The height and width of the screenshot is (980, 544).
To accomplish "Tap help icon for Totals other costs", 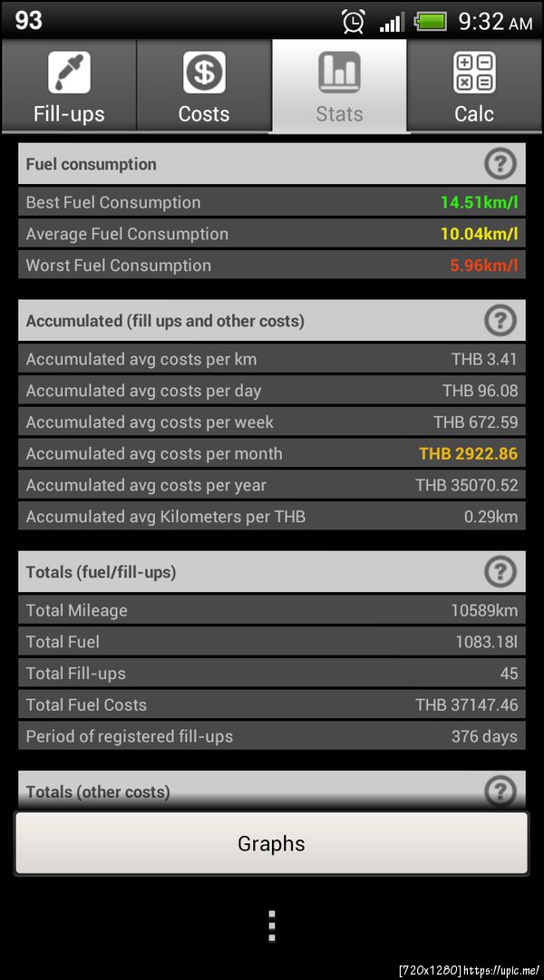I will [x=500, y=791].
